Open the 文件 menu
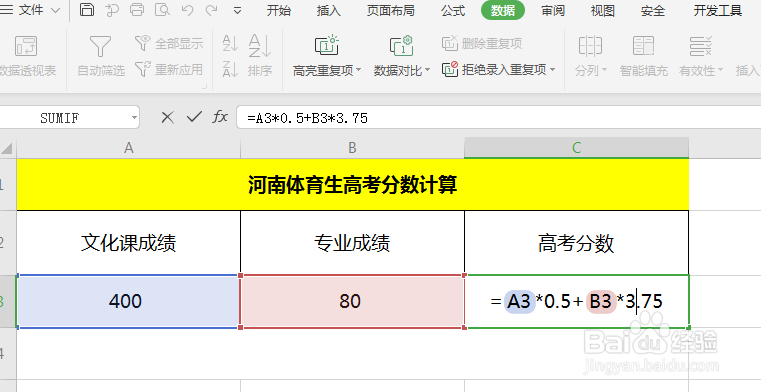 click(30, 10)
